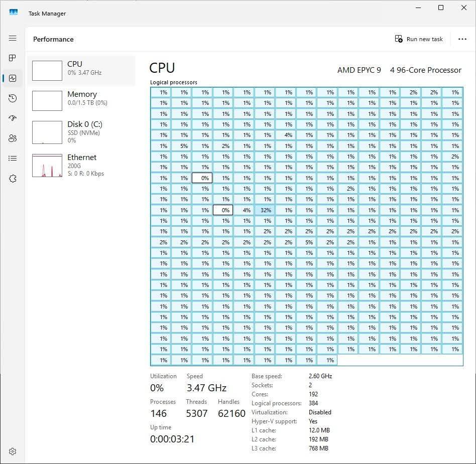Select the Performance page icon in sidebar
The image size is (476, 464).
click(x=13, y=78)
